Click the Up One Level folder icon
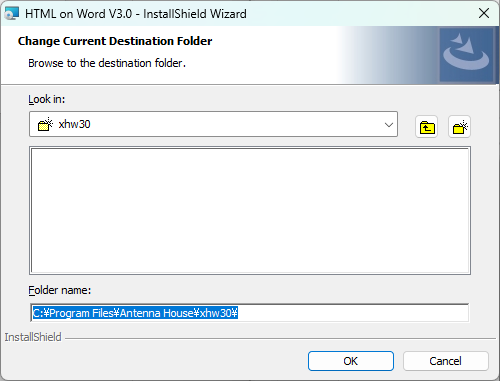The image size is (500, 381). tap(426, 127)
